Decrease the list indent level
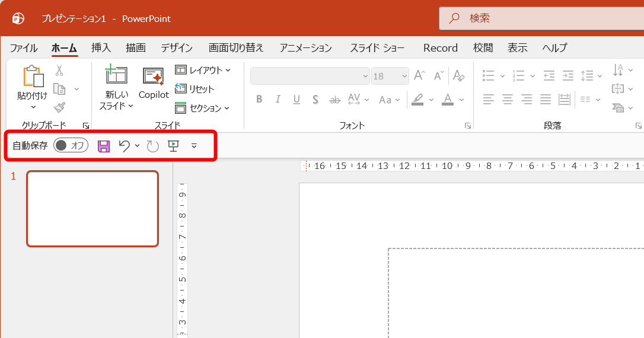This screenshot has width=644, height=338. pos(549,75)
